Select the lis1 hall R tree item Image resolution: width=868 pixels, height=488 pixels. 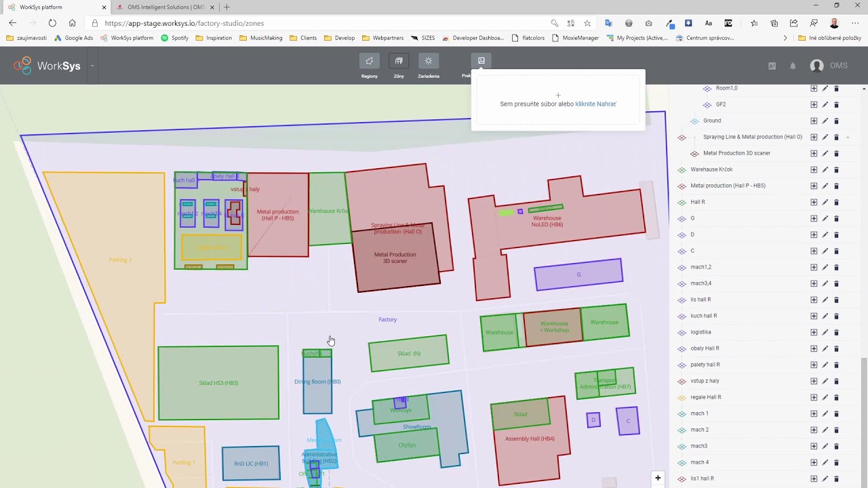pyautogui.click(x=702, y=479)
